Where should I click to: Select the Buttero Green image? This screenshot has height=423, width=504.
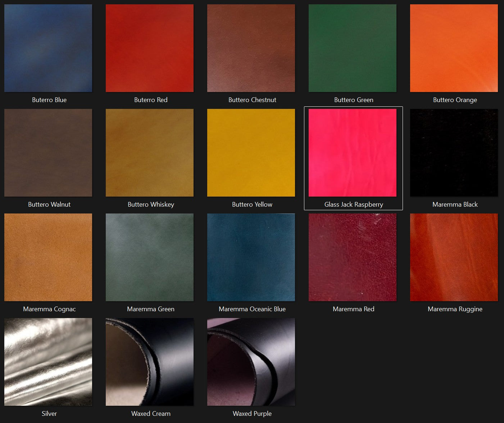(353, 48)
